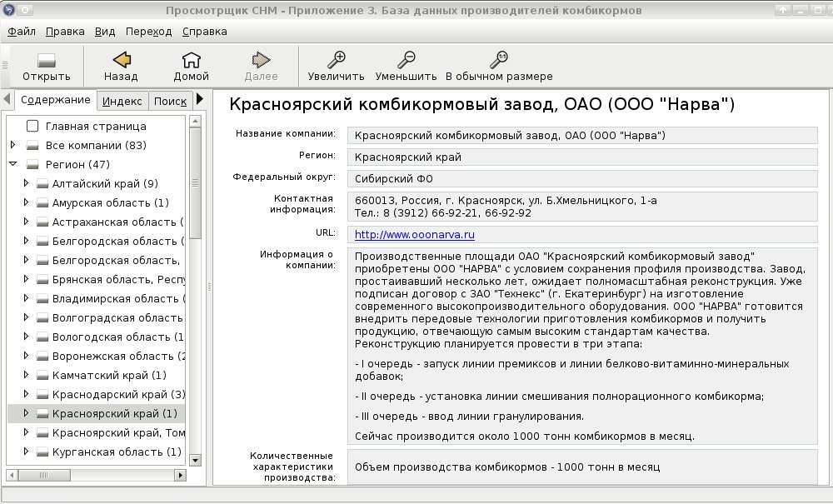The height and width of the screenshot is (504, 833).
Task: Click the horizontal scrollbar left arrow
Action: [x=12, y=475]
